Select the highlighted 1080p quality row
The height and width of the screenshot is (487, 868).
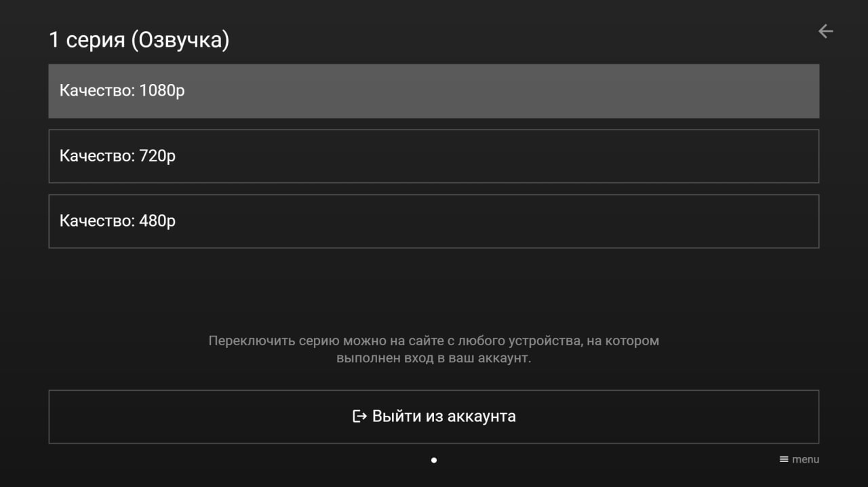[x=434, y=91]
